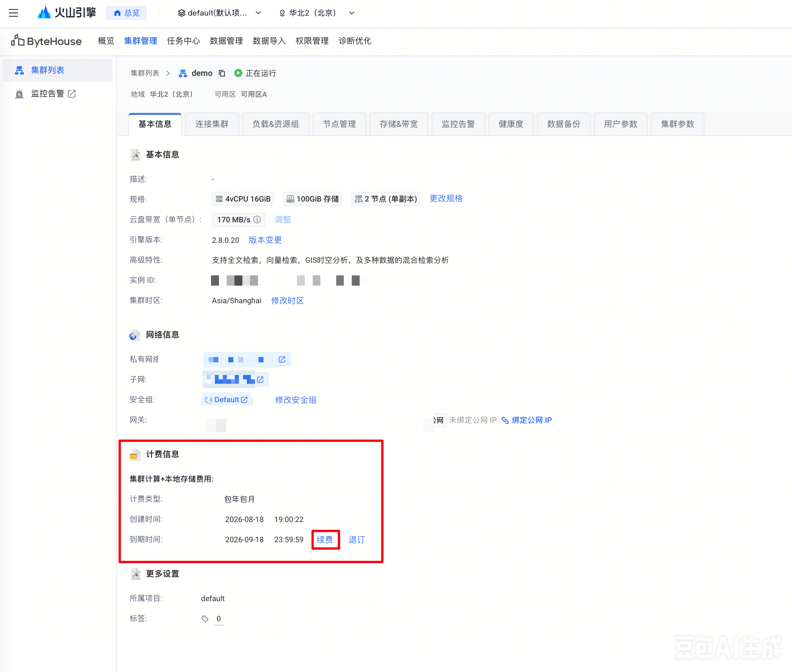This screenshot has width=792, height=672.
Task: Switch to the 监控告警 tab
Action: tap(458, 124)
